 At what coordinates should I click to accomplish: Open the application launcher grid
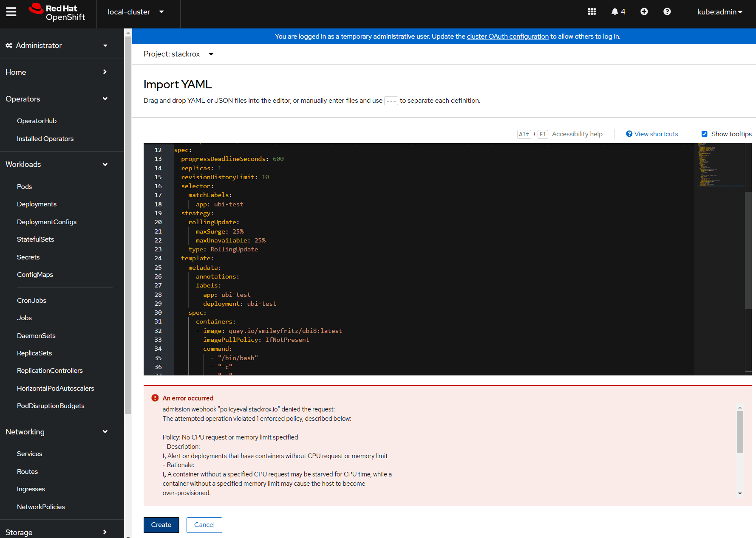point(592,12)
